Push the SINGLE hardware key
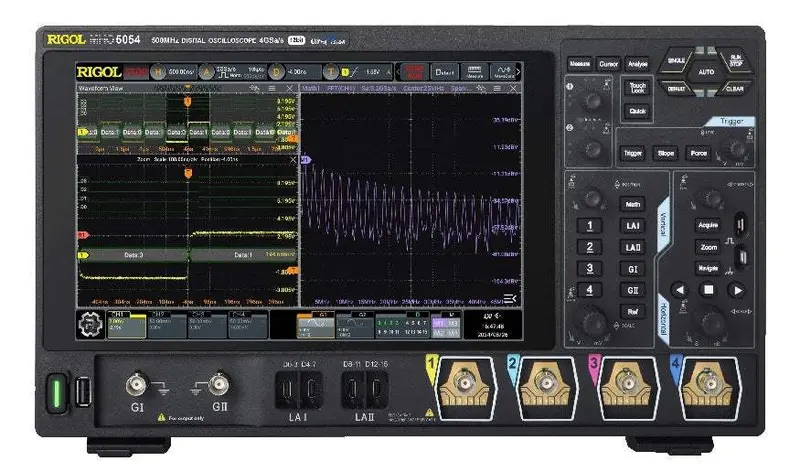 click(676, 61)
